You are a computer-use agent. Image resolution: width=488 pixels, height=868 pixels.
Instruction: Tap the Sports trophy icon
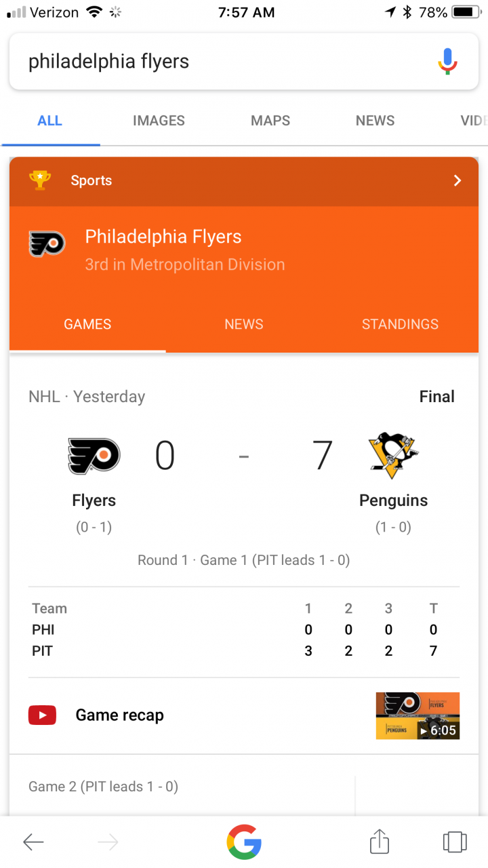tap(40, 180)
